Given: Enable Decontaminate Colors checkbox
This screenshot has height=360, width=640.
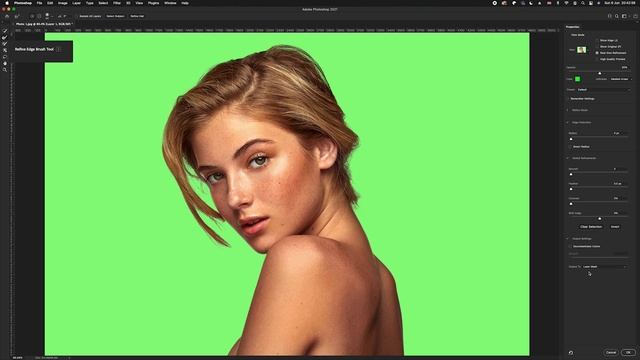Looking at the screenshot, I should (x=571, y=247).
